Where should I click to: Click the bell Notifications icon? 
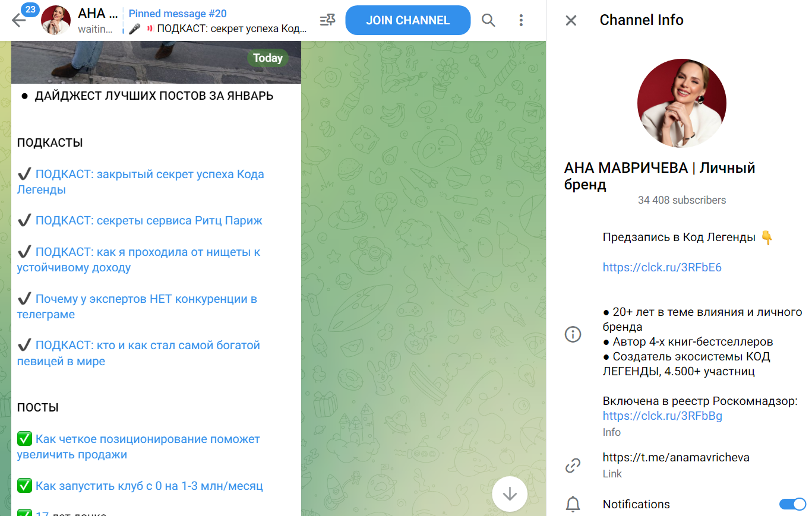point(573,504)
